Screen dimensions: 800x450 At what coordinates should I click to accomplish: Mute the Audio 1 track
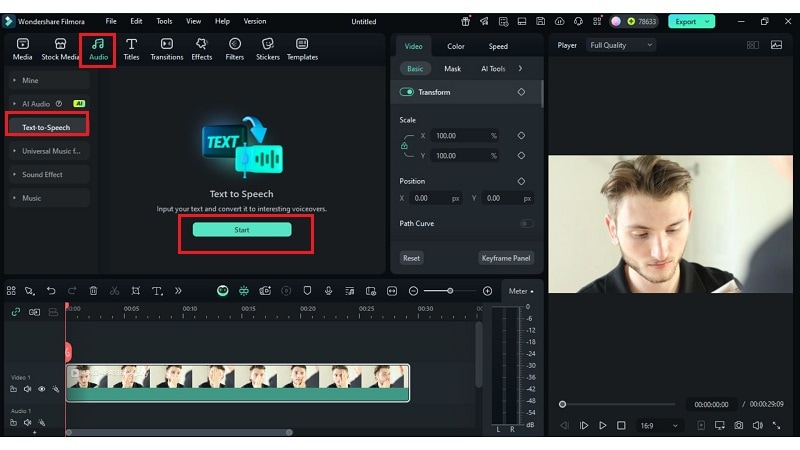coord(28,422)
